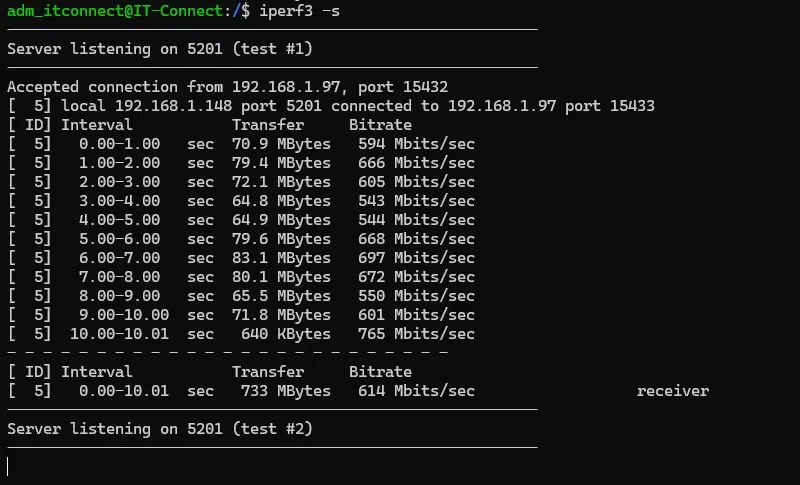Click the first 'Transfer' column header

[x=268, y=125]
